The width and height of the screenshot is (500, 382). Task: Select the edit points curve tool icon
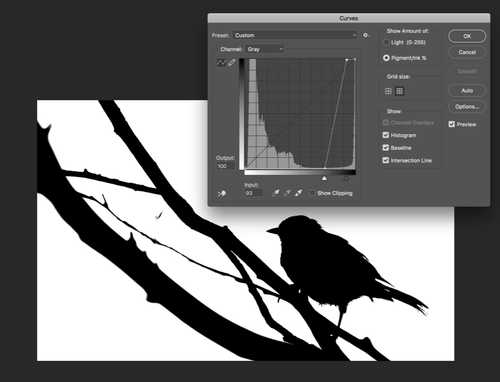click(220, 62)
